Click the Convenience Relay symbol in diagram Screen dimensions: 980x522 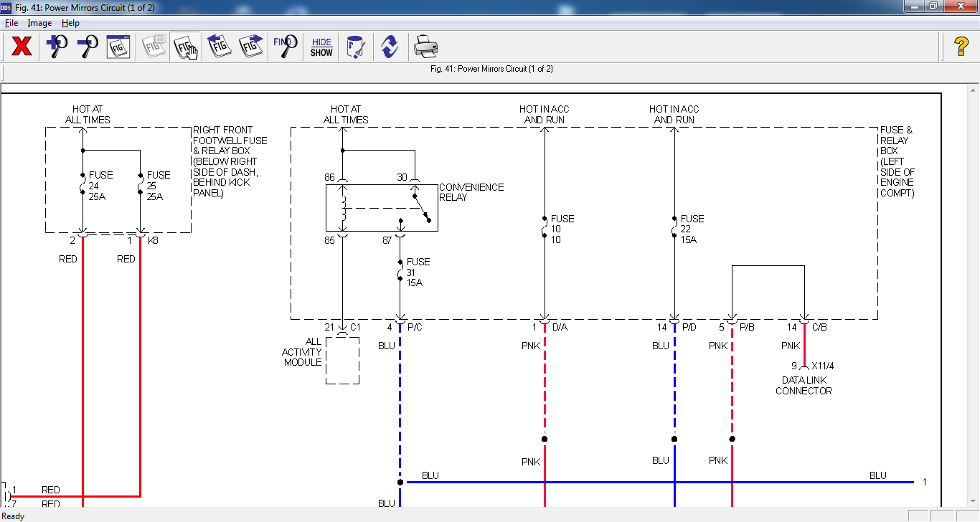tap(382, 208)
